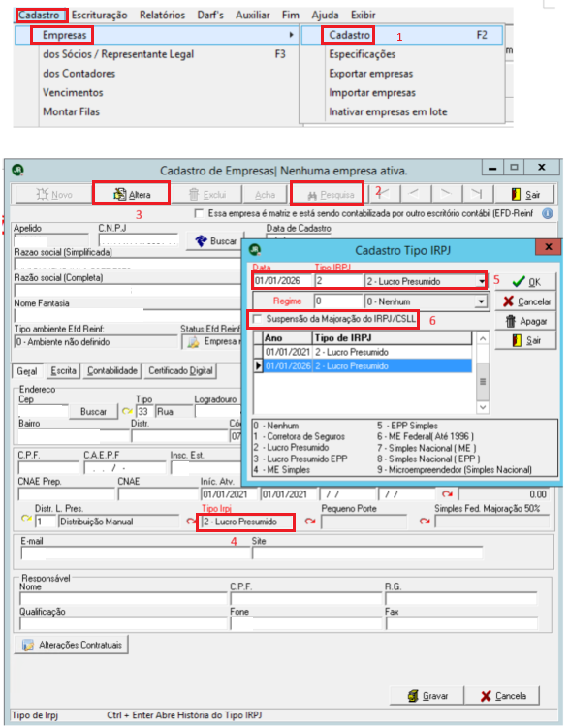This screenshot has width=569, height=728.
Task: Click the red arrow beside Tipo Irpj field
Action: click(x=191, y=522)
